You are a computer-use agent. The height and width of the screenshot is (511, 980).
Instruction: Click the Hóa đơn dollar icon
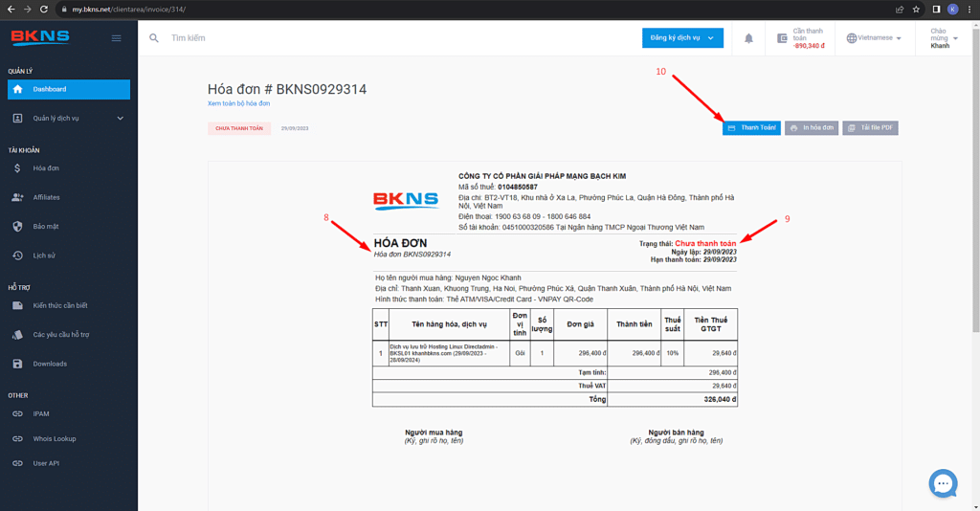[17, 168]
